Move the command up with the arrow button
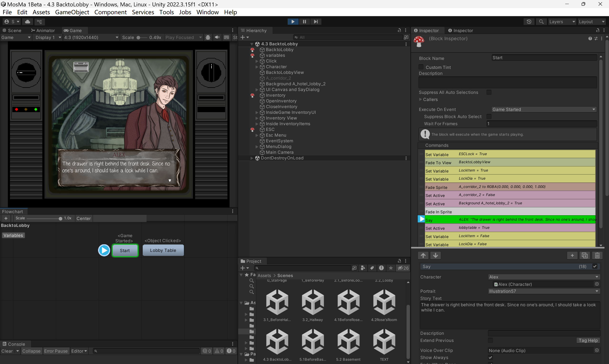 (423, 255)
